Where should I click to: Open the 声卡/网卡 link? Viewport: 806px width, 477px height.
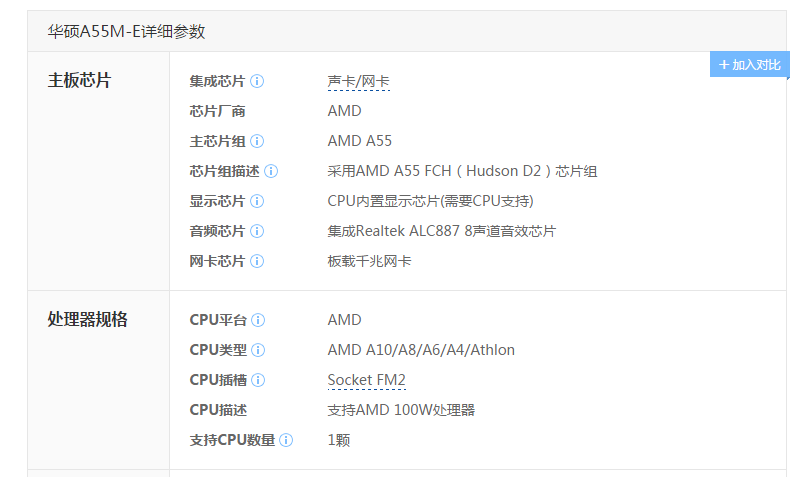358,81
